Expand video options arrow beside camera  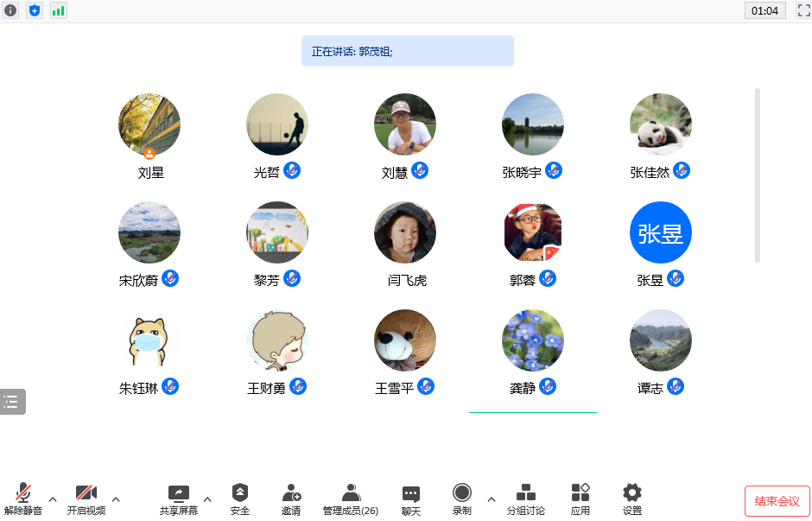(x=116, y=499)
